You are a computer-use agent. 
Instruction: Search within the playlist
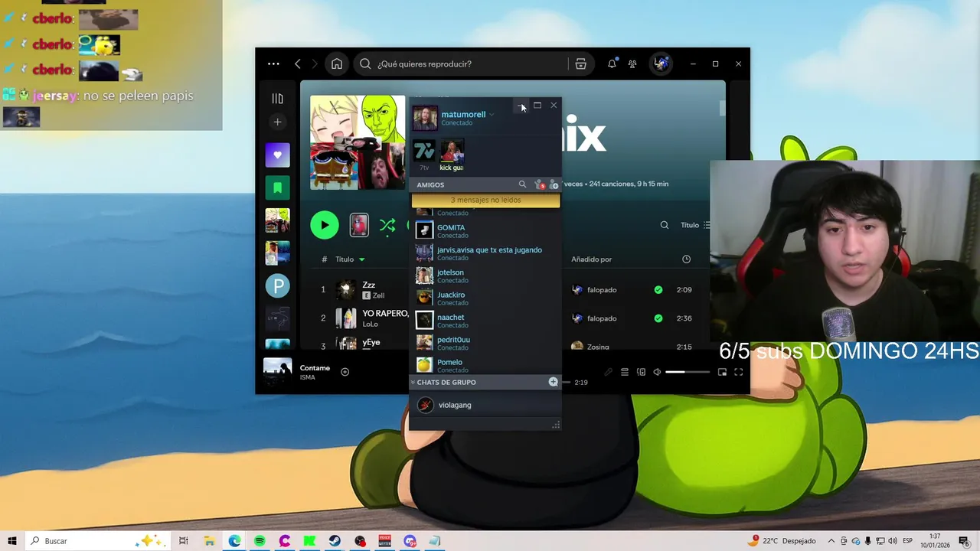[x=665, y=225]
